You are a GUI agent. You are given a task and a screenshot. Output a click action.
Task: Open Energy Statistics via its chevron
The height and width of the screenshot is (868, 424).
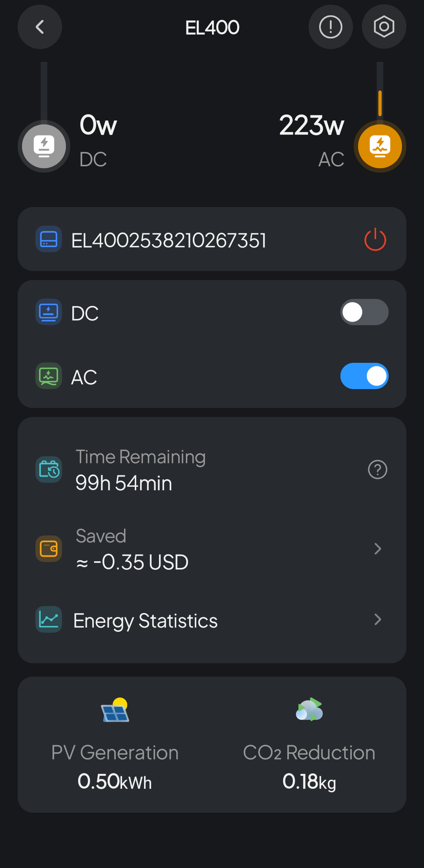point(377,619)
